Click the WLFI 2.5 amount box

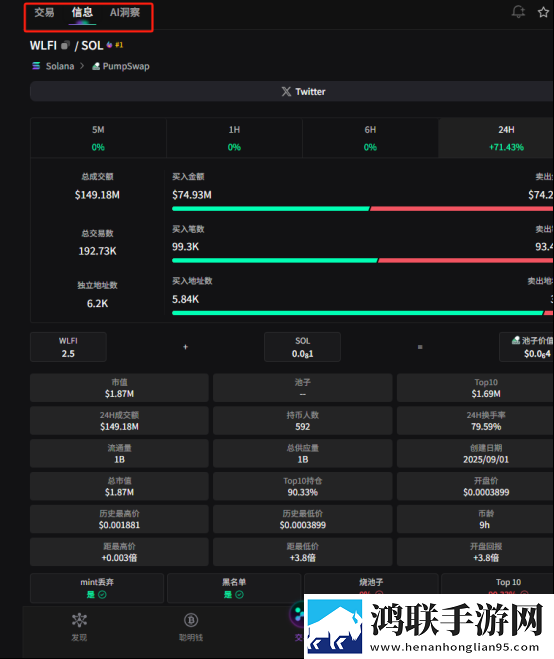tap(68, 347)
